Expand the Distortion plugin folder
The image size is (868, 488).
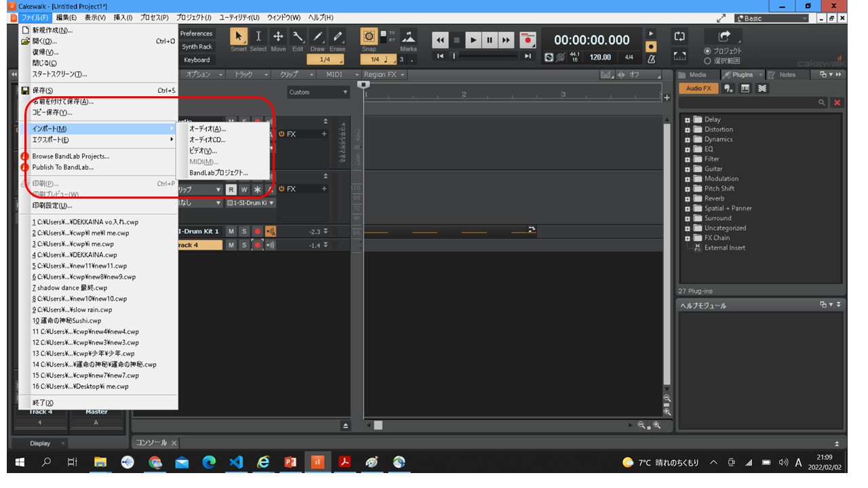point(688,129)
